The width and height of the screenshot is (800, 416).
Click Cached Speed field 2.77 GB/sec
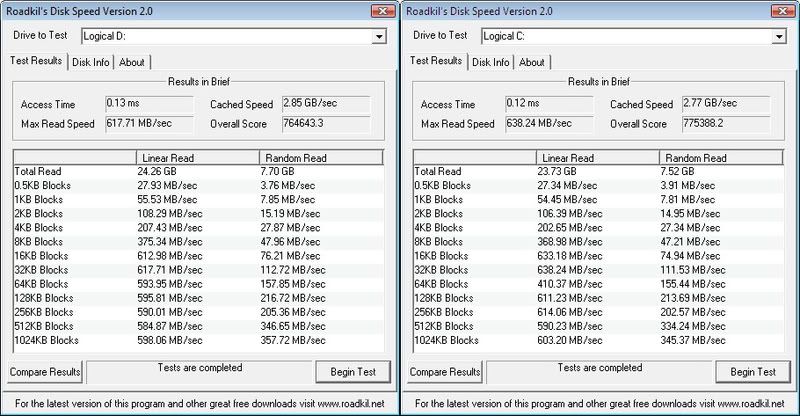point(726,104)
